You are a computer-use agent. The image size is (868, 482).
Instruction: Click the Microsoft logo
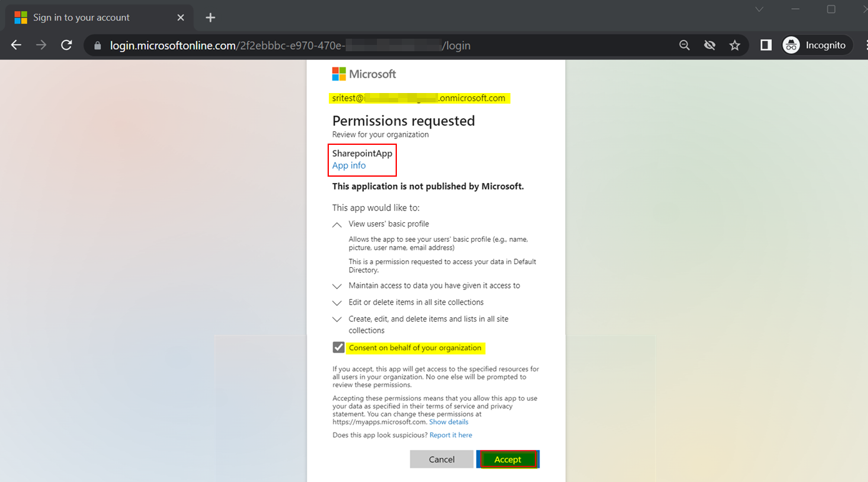coord(364,74)
